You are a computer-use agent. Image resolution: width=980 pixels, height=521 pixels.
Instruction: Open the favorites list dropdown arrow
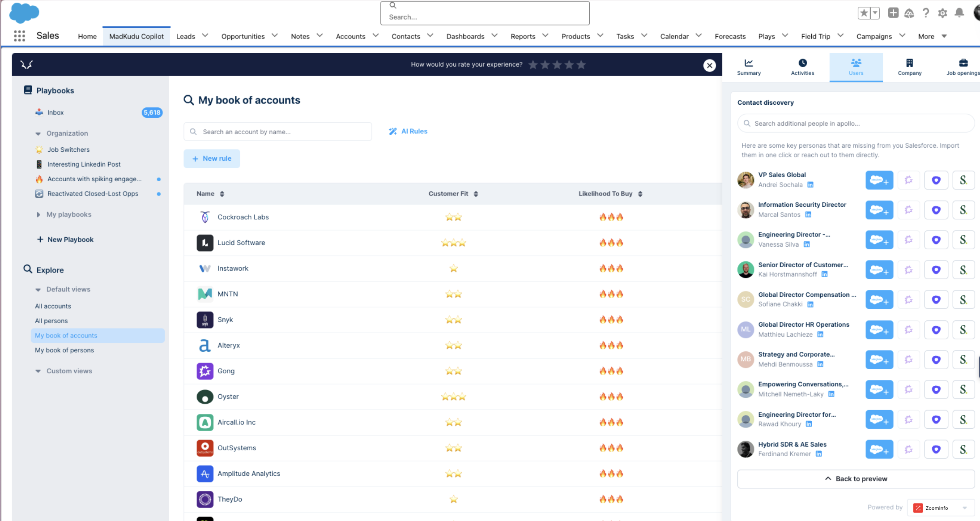[x=875, y=13]
